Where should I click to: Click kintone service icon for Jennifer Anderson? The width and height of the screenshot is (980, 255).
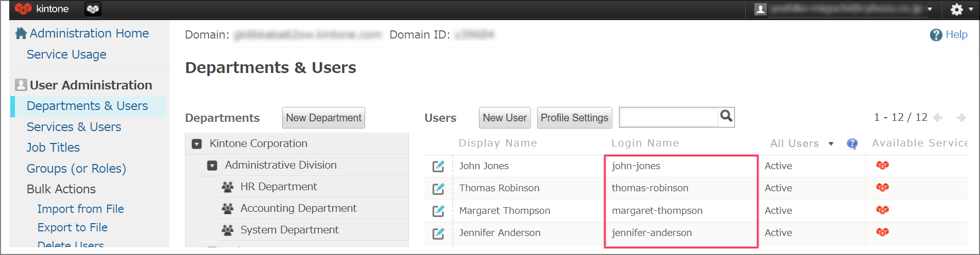click(883, 232)
